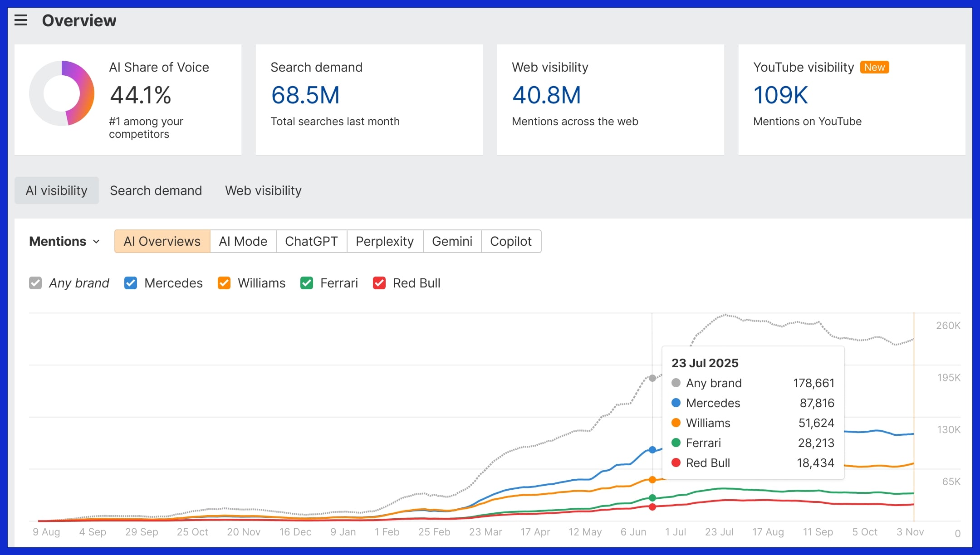Image resolution: width=980 pixels, height=555 pixels.
Task: Click the 9 Aug axis label
Action: point(46,532)
